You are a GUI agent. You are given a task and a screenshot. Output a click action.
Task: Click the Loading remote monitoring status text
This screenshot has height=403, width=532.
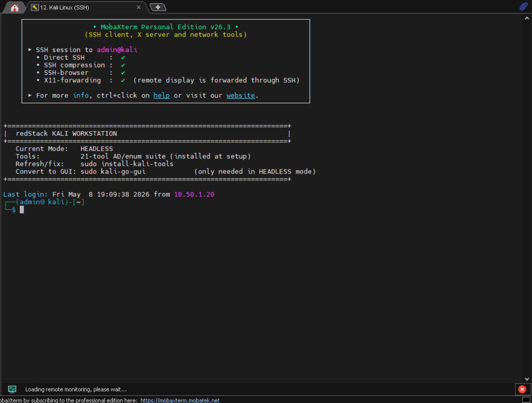point(76,389)
